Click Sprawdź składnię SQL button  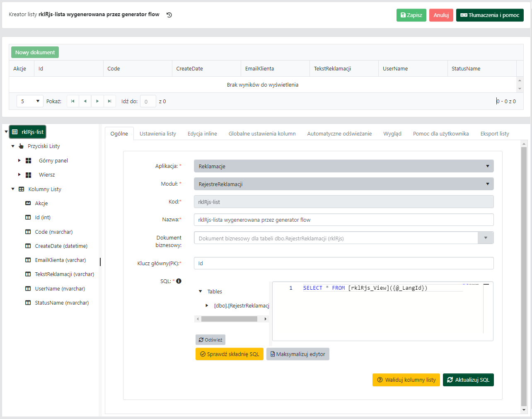[229, 354]
